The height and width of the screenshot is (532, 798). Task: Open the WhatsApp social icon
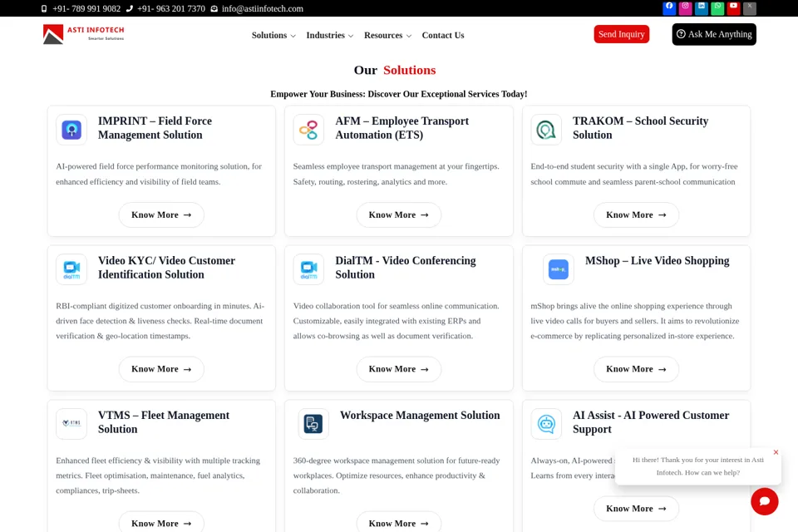coord(717,7)
